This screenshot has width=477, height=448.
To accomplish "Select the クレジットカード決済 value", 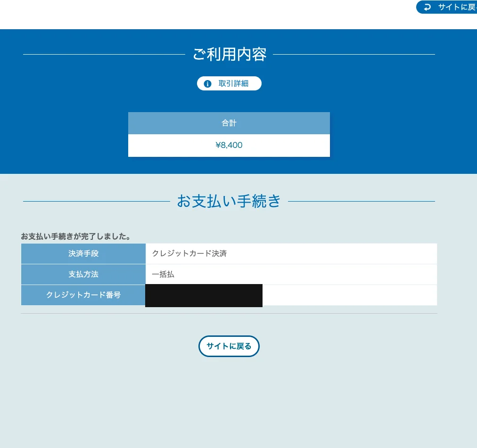I will click(x=189, y=253).
